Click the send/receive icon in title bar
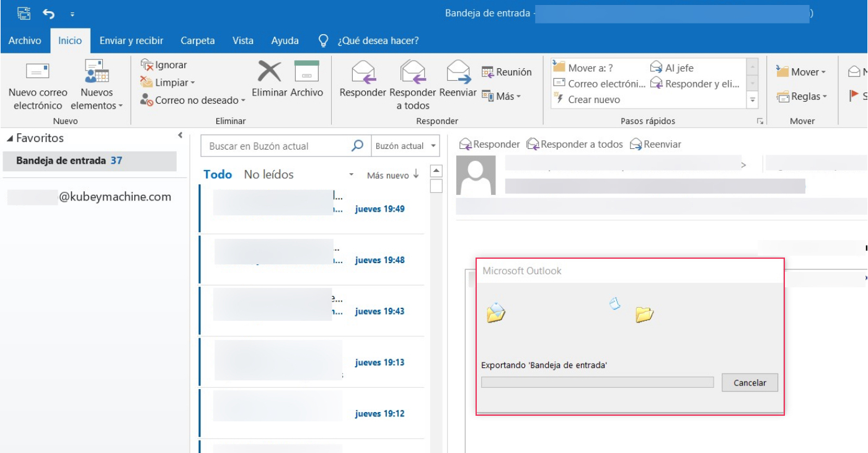Viewport: 868px width, 453px height. tap(24, 13)
